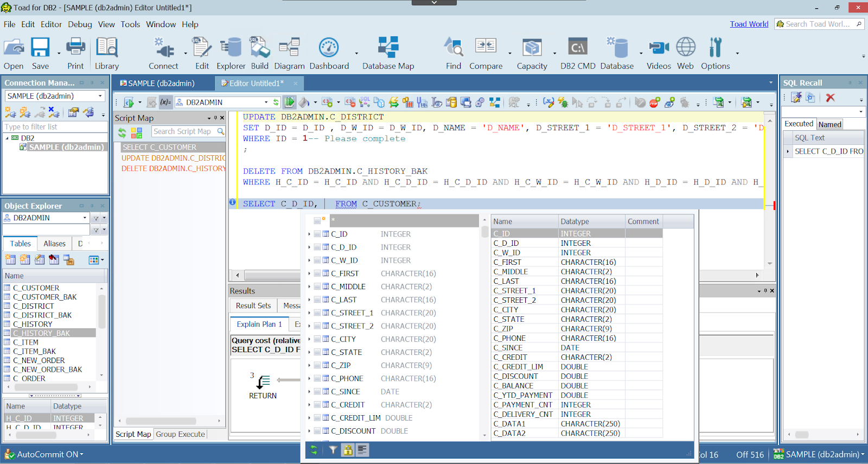Click refresh icon in column popup footer

[314, 450]
